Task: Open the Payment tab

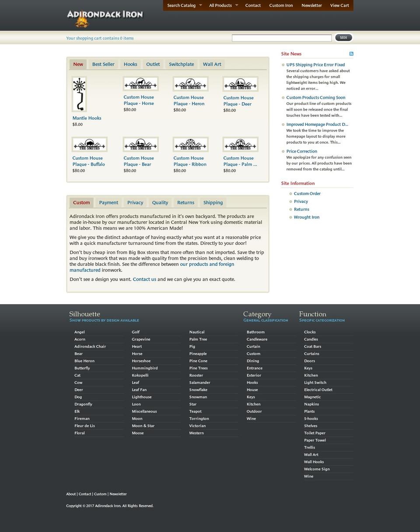Action: (x=108, y=202)
